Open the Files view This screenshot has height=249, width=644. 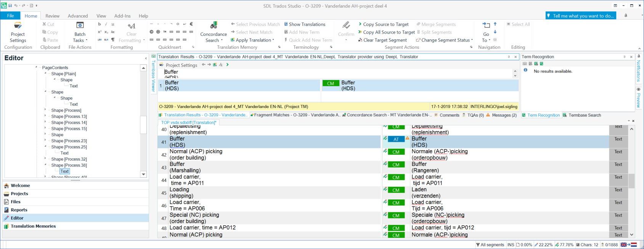click(x=75, y=202)
